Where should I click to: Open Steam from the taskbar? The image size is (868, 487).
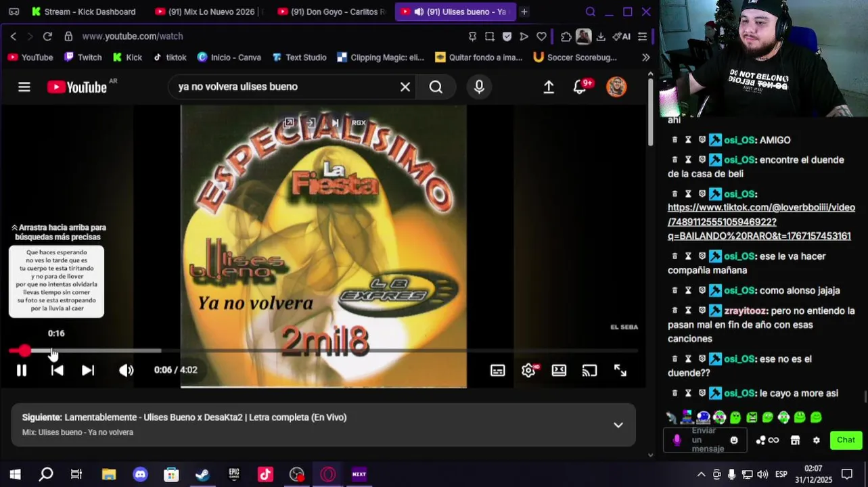[202, 474]
